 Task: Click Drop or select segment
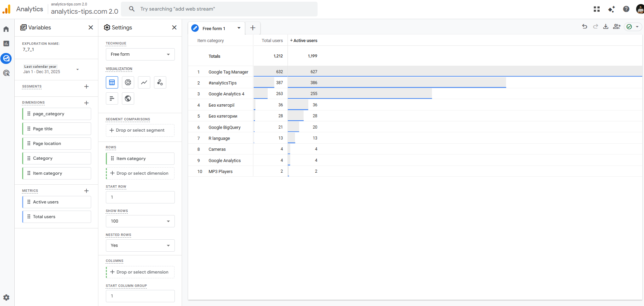(x=140, y=130)
